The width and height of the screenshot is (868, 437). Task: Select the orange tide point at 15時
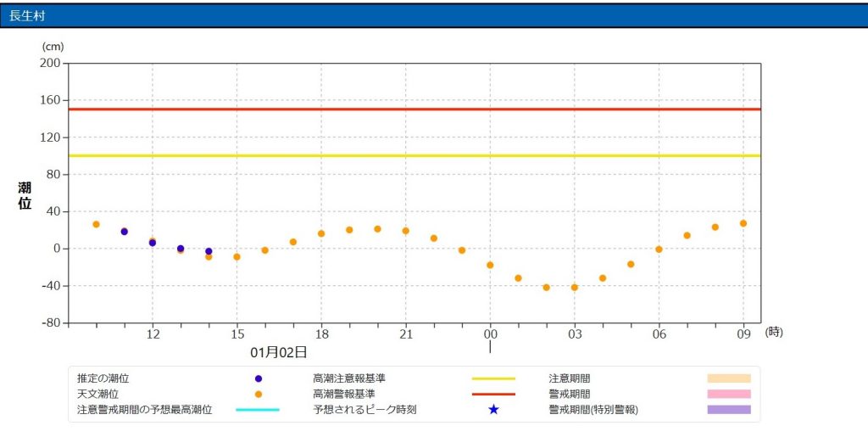[x=237, y=257]
